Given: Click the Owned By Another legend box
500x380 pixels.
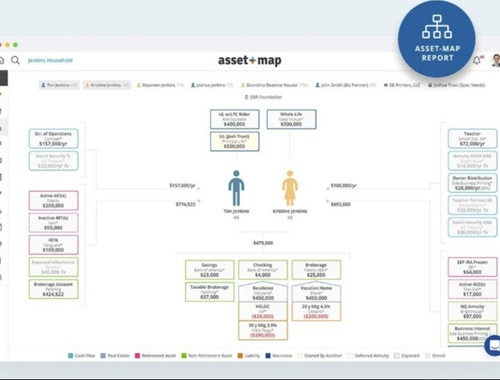Looking at the screenshot, I should pyautogui.click(x=300, y=356).
